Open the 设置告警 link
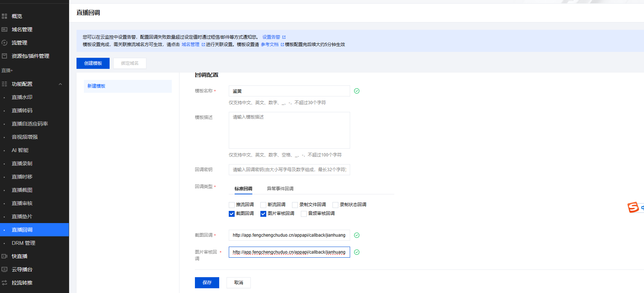The width and height of the screenshot is (644, 293). point(271,37)
